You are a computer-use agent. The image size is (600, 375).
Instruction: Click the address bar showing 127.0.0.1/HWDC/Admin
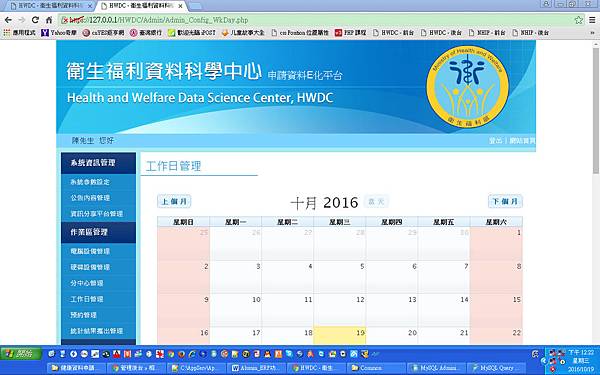click(318, 20)
